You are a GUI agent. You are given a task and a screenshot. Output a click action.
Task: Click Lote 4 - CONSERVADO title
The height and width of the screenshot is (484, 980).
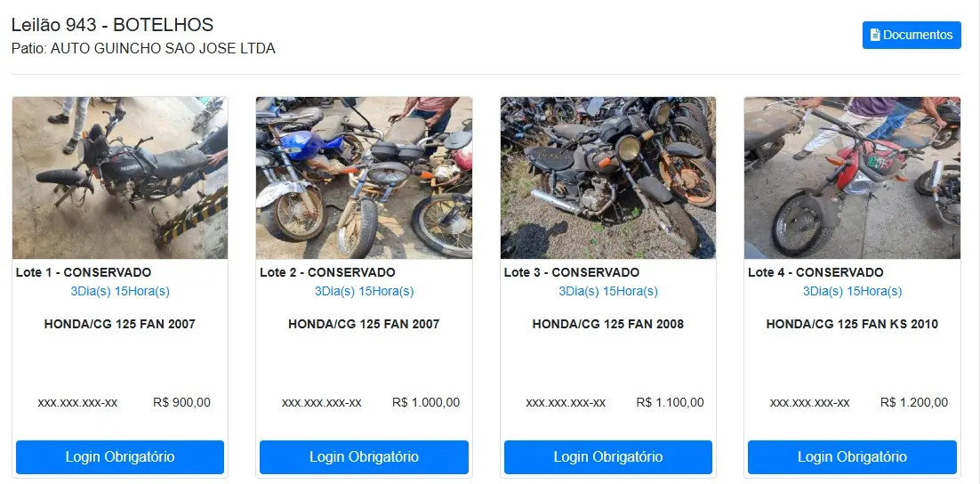[815, 272]
